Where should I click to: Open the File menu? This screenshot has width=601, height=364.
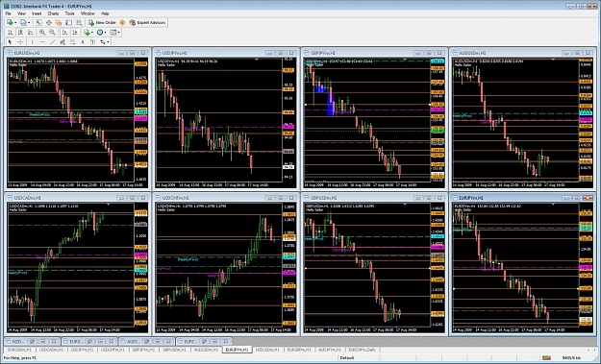click(x=8, y=13)
